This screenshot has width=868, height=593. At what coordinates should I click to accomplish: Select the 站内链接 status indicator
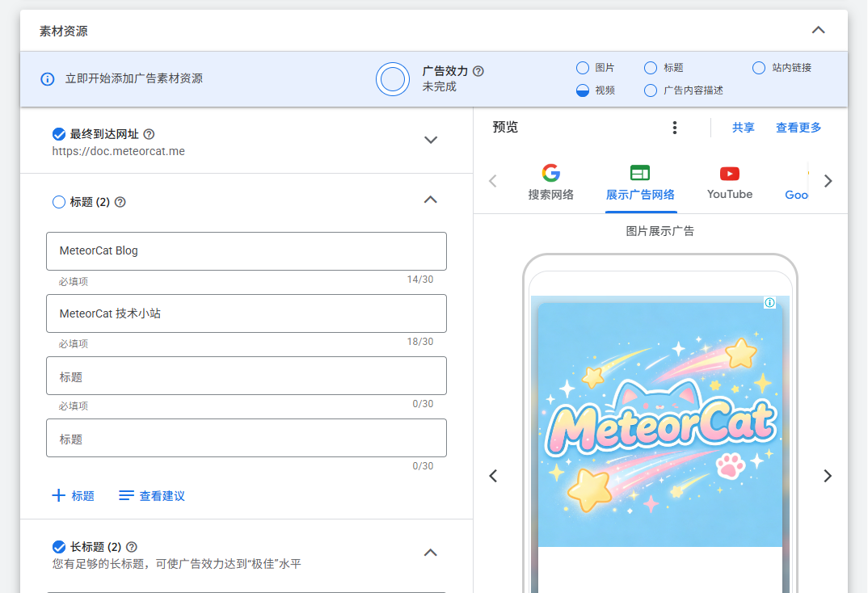(758, 68)
